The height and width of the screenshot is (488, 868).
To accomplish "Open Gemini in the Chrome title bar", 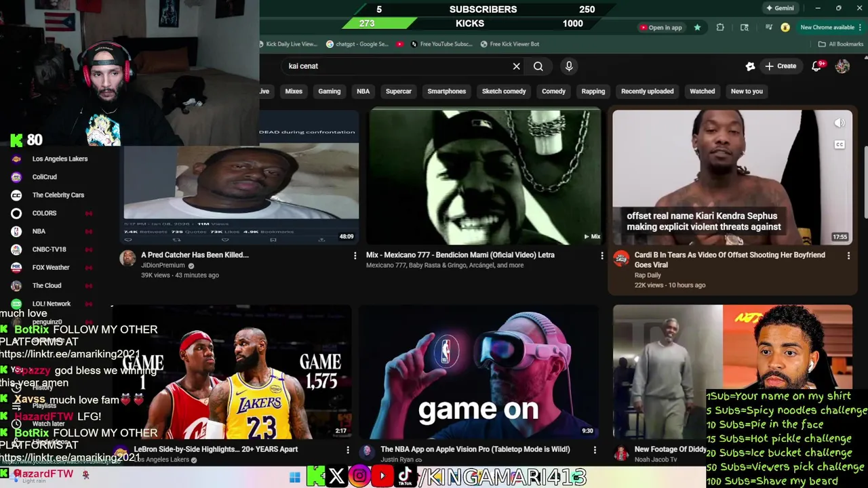I will tap(780, 8).
